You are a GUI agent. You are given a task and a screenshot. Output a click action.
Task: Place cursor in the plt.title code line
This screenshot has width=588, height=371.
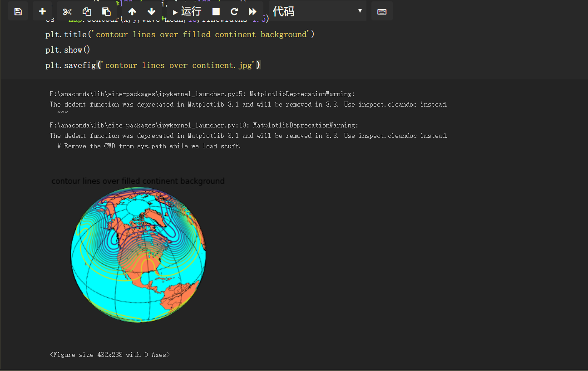pos(179,34)
